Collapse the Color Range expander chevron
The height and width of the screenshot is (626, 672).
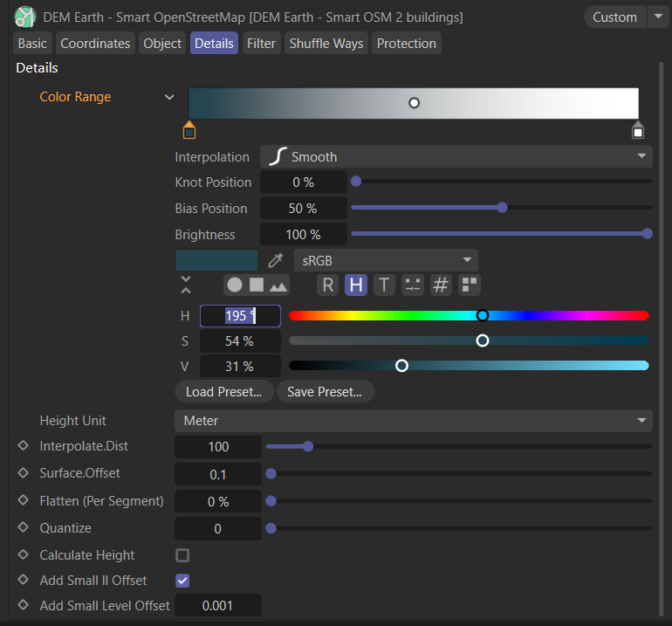coord(169,97)
